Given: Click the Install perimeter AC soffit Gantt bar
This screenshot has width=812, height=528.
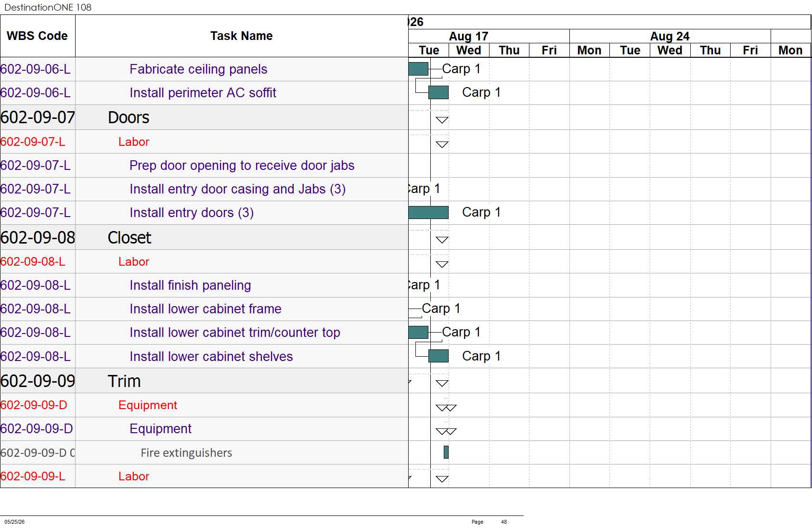Looking at the screenshot, I should 438,92.
